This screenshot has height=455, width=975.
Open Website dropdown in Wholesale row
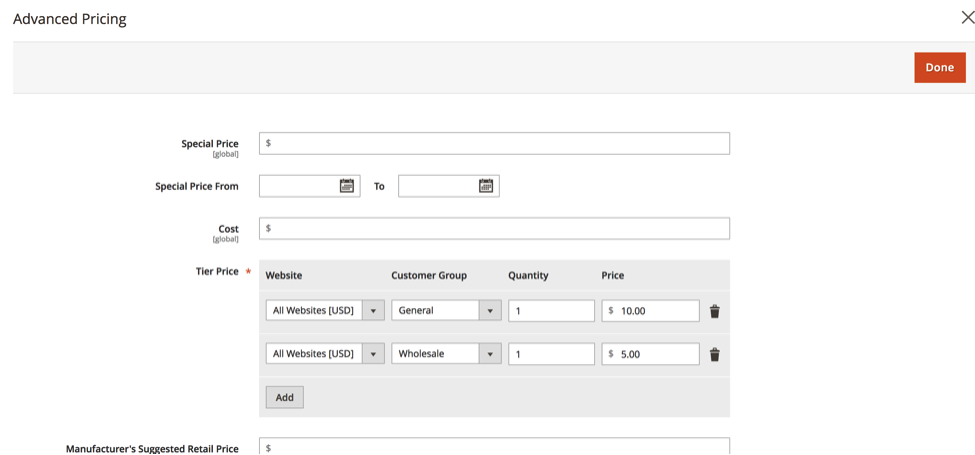pos(325,354)
